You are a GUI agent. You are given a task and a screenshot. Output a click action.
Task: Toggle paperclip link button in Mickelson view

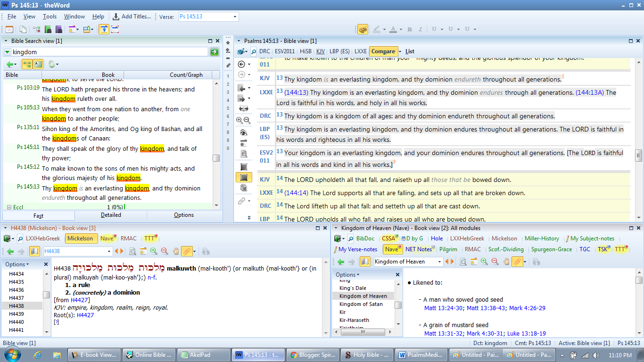pyautogui.click(x=187, y=251)
